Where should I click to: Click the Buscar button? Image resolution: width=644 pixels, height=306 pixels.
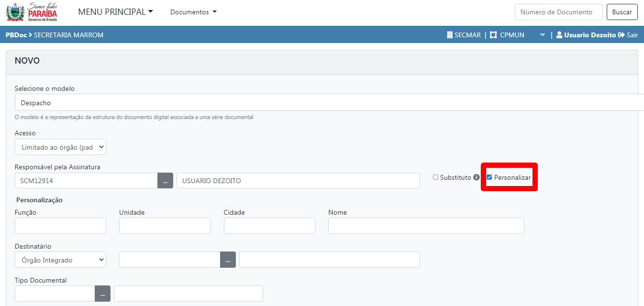pyautogui.click(x=622, y=12)
